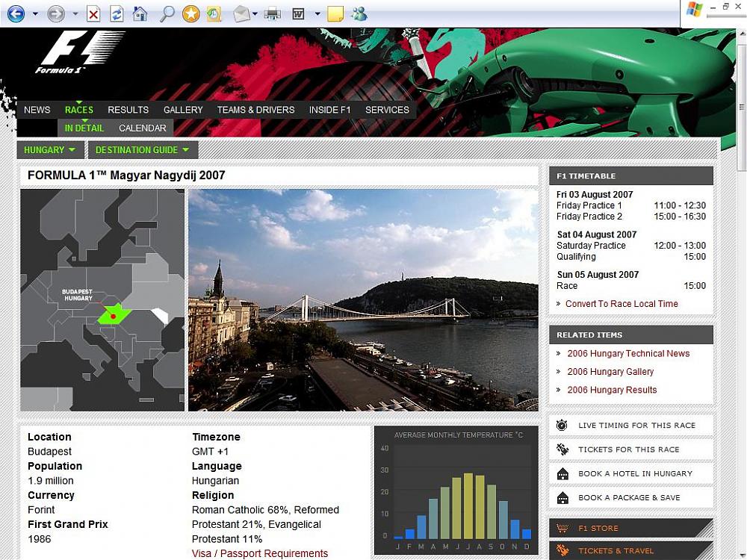Go to the browser Home page icon
This screenshot has width=747, height=560.
(140, 13)
